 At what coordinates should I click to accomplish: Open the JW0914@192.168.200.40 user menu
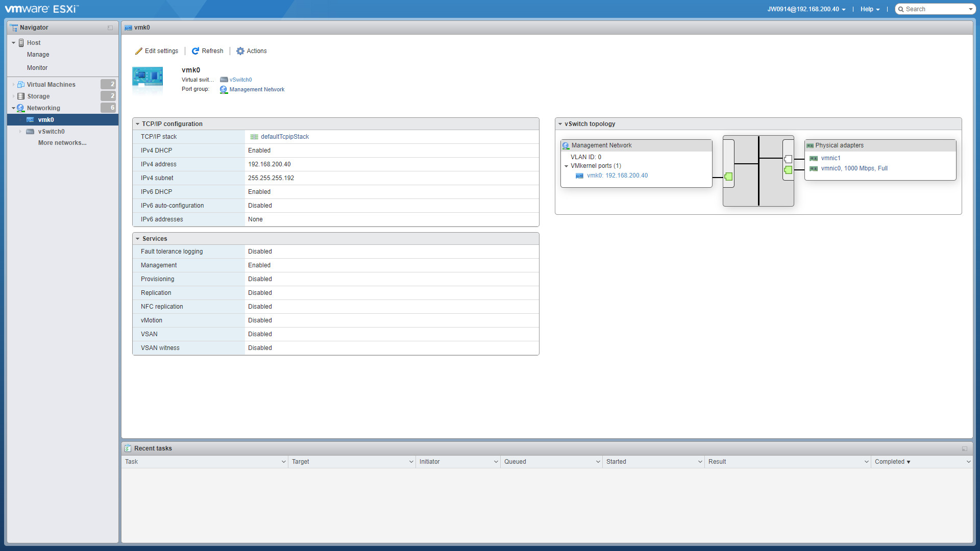click(806, 9)
